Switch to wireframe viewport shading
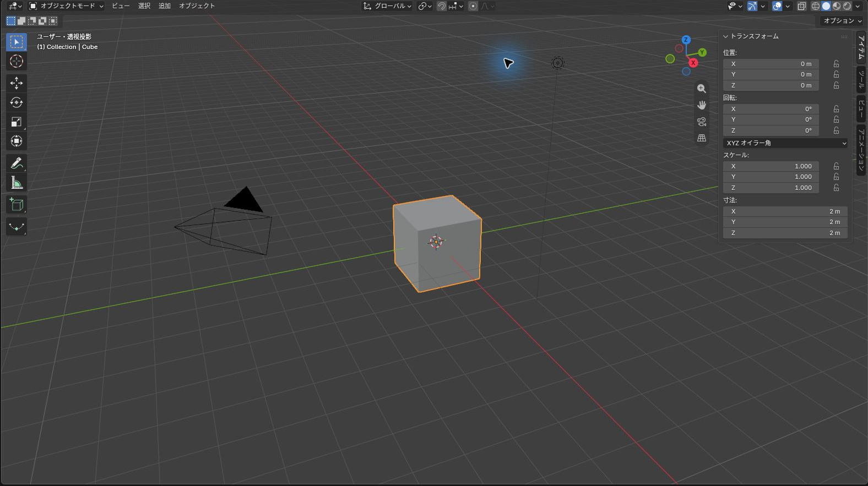The width and height of the screenshot is (868, 486). click(816, 6)
